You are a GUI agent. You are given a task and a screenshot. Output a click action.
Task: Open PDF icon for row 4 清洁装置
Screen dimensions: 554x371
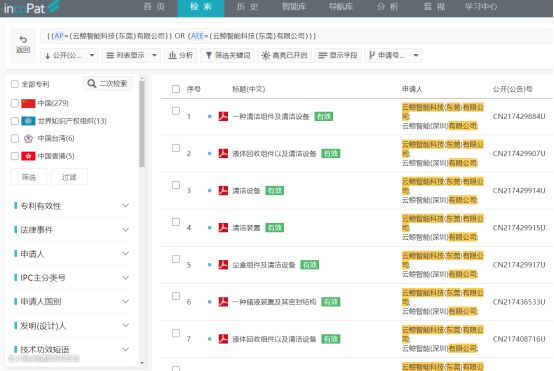point(223,228)
